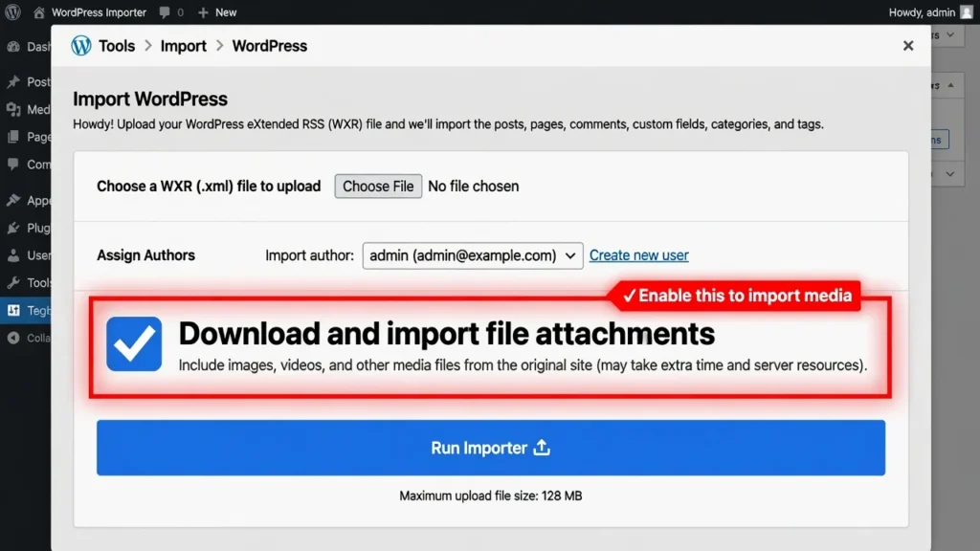The height and width of the screenshot is (551, 980).
Task: Click the WordPress logo in dialog breadcrumb
Action: point(81,46)
